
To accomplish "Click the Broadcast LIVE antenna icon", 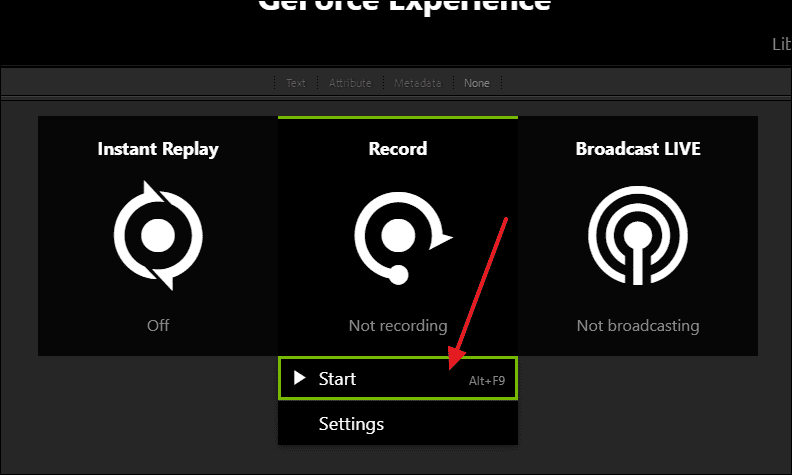I will (638, 235).
